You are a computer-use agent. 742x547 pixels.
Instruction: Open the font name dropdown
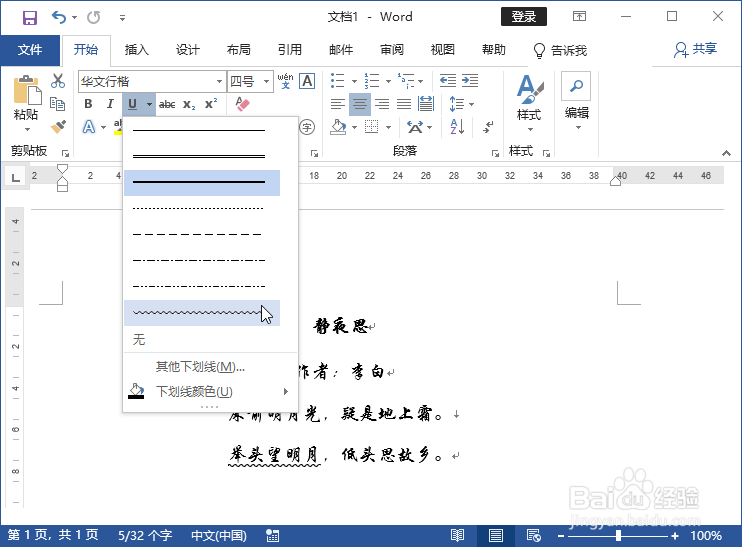point(219,81)
